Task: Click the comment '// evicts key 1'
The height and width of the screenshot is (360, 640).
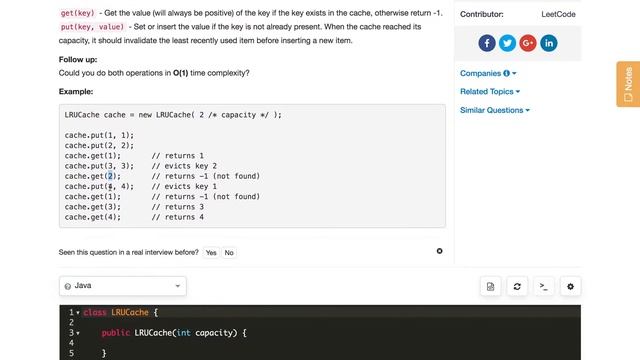Action: coord(184,187)
